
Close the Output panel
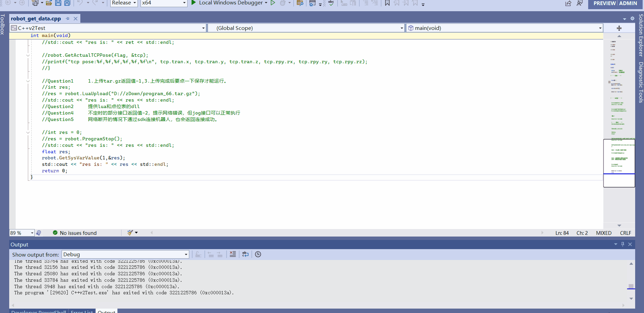coord(630,244)
